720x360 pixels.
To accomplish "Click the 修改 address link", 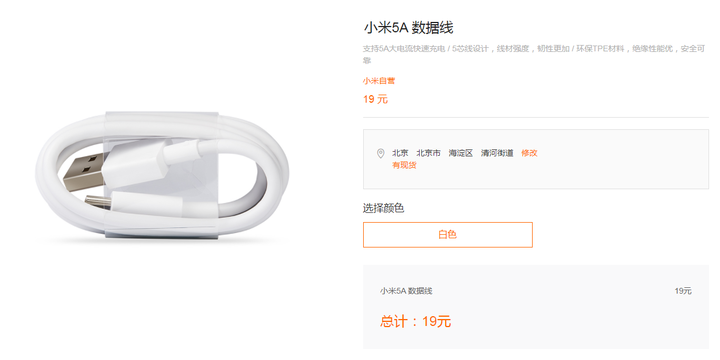I will [529, 153].
